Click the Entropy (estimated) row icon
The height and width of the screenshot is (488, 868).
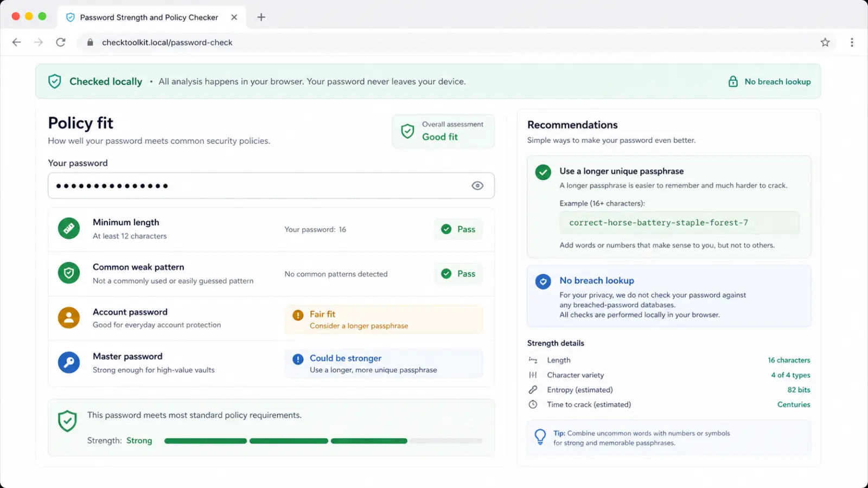click(x=533, y=389)
